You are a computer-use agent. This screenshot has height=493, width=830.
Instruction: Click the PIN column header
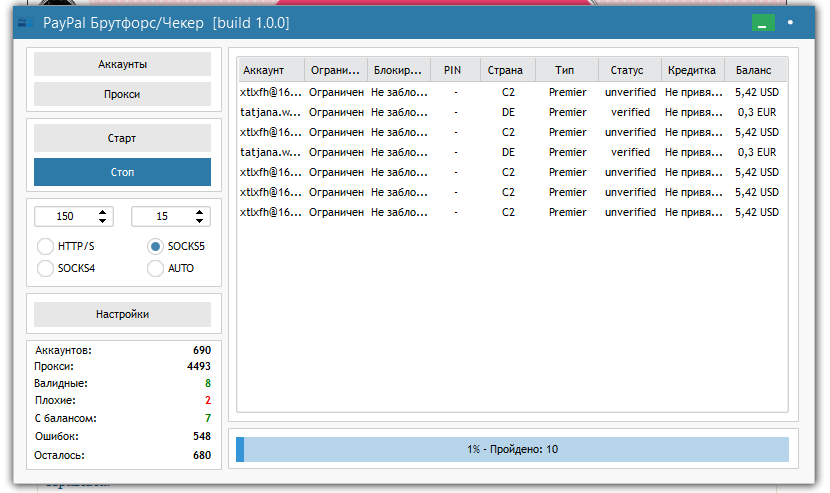pos(455,70)
